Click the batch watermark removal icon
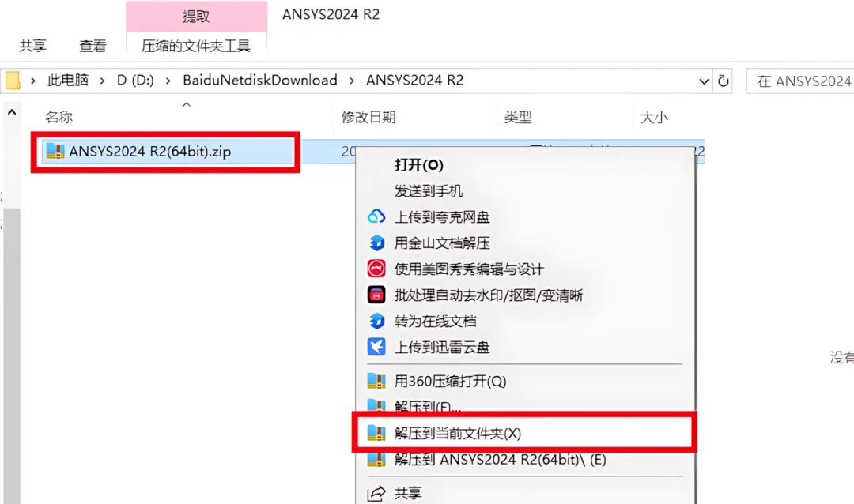Image resolution: width=854 pixels, height=504 pixels. click(x=376, y=295)
